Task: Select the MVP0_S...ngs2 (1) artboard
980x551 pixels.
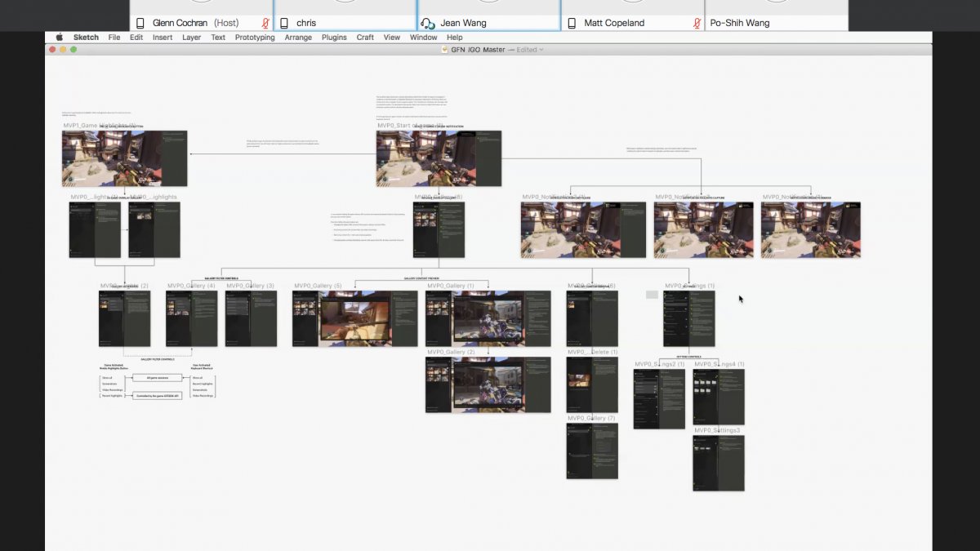Action: coord(659,398)
